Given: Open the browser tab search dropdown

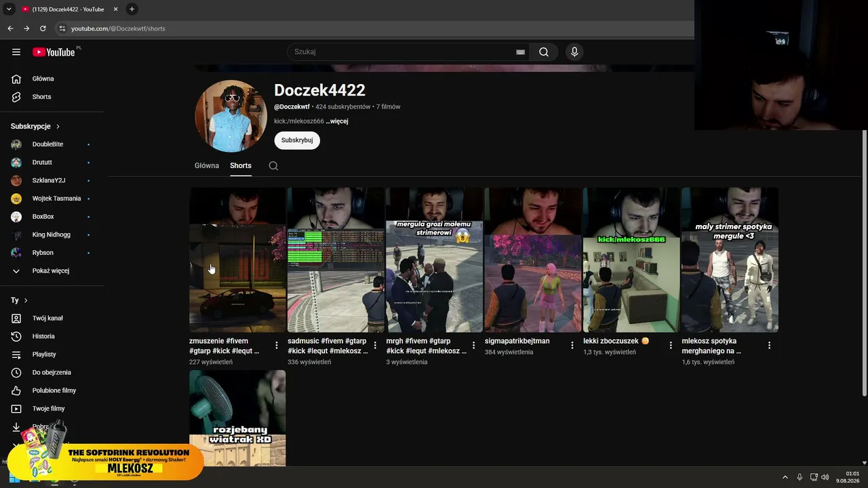Looking at the screenshot, I should tap(9, 9).
